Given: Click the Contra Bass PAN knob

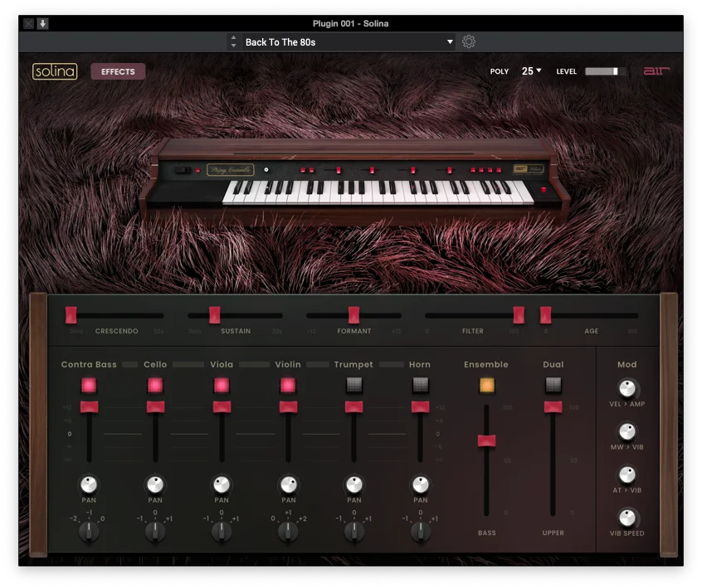Looking at the screenshot, I should point(89,484).
